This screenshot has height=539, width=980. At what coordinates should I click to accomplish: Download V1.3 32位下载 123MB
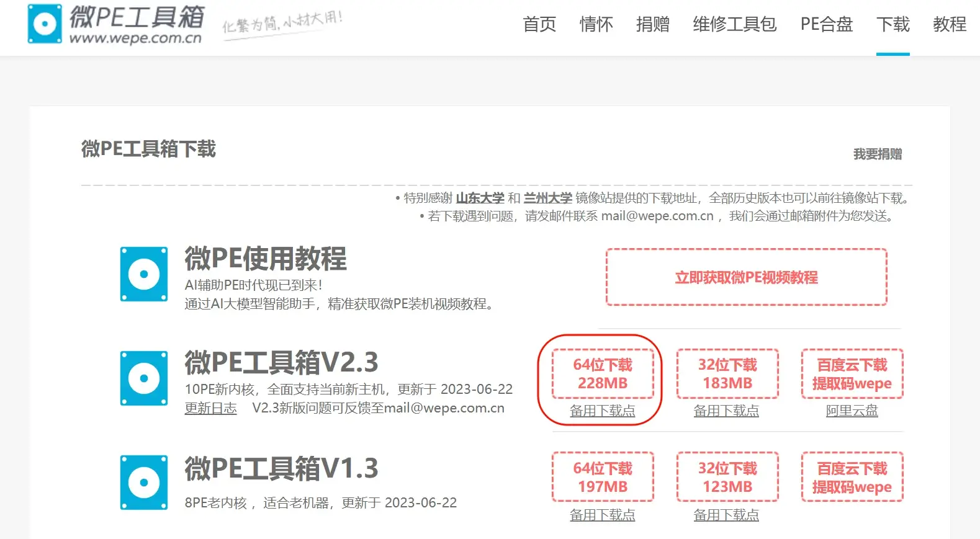tap(727, 477)
